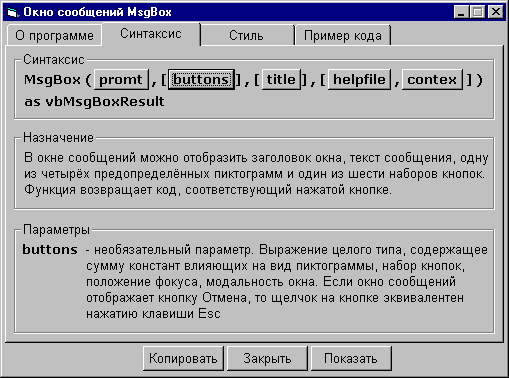The image size is (509, 378).
Task: Click the Закрыть button
Action: 267,358
